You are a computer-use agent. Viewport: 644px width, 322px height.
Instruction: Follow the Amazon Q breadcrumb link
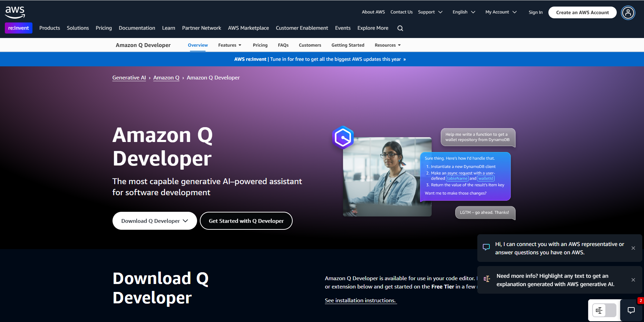(x=166, y=78)
